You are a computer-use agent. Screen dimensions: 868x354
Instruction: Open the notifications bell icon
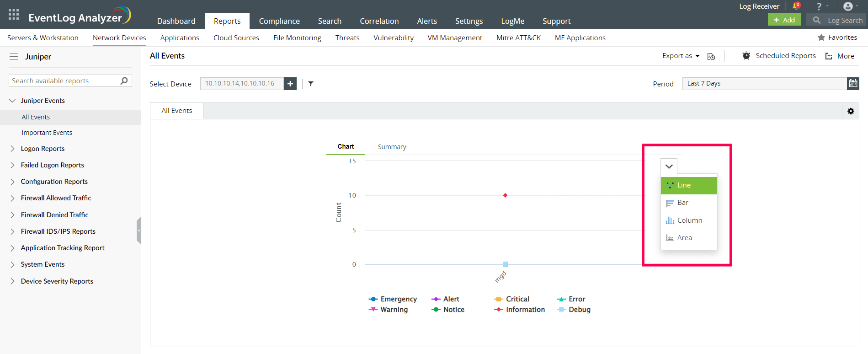pyautogui.click(x=796, y=6)
